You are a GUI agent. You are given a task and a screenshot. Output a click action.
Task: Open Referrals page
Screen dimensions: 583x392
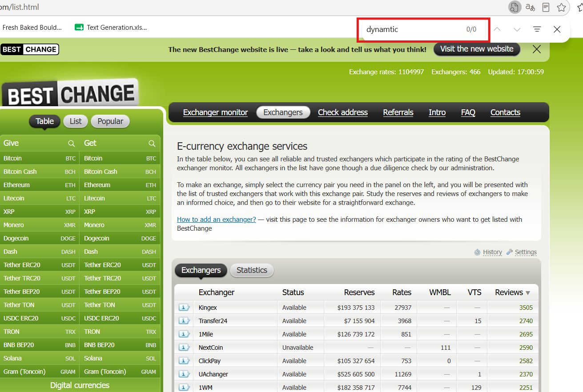[x=398, y=112]
